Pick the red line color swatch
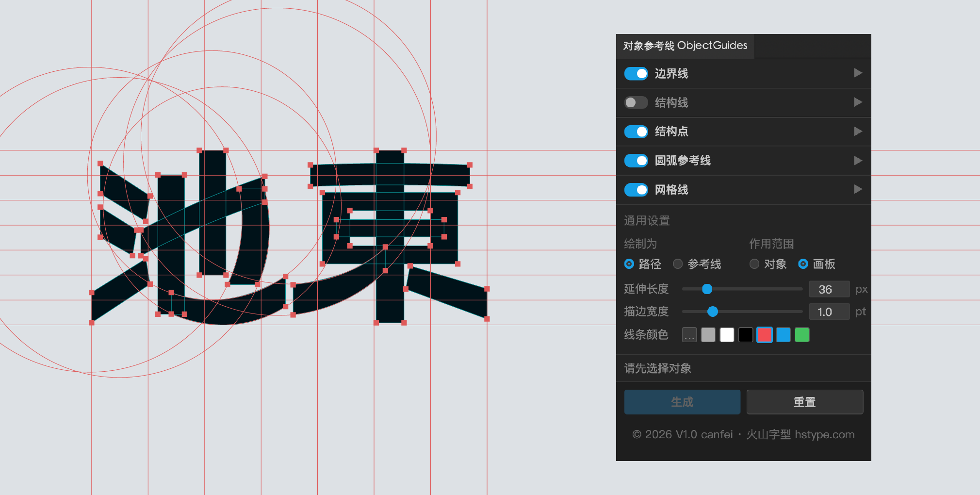980x495 pixels. coord(765,335)
